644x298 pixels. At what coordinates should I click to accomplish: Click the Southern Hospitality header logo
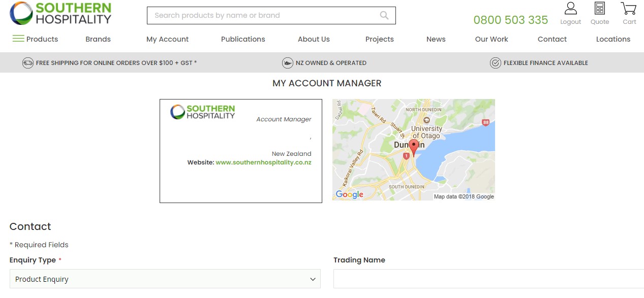60,13
